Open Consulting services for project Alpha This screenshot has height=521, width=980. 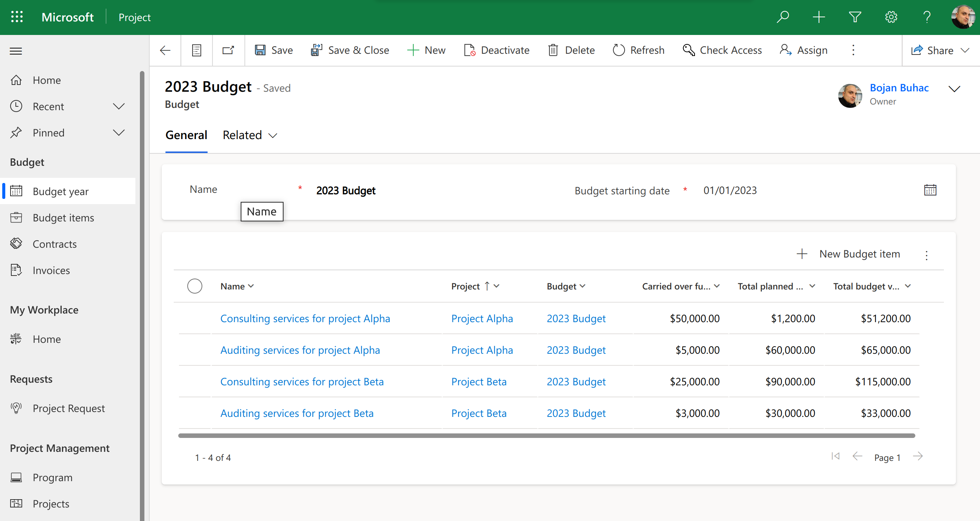tap(305, 319)
